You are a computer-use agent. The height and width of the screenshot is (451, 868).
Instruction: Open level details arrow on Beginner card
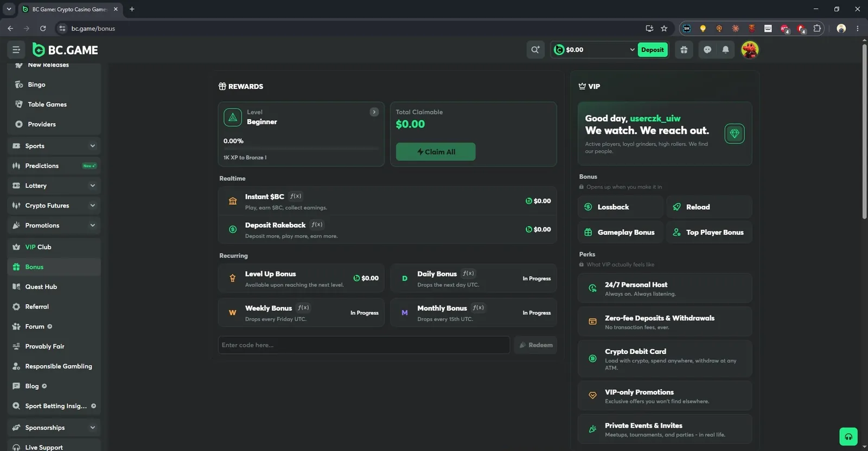point(374,112)
